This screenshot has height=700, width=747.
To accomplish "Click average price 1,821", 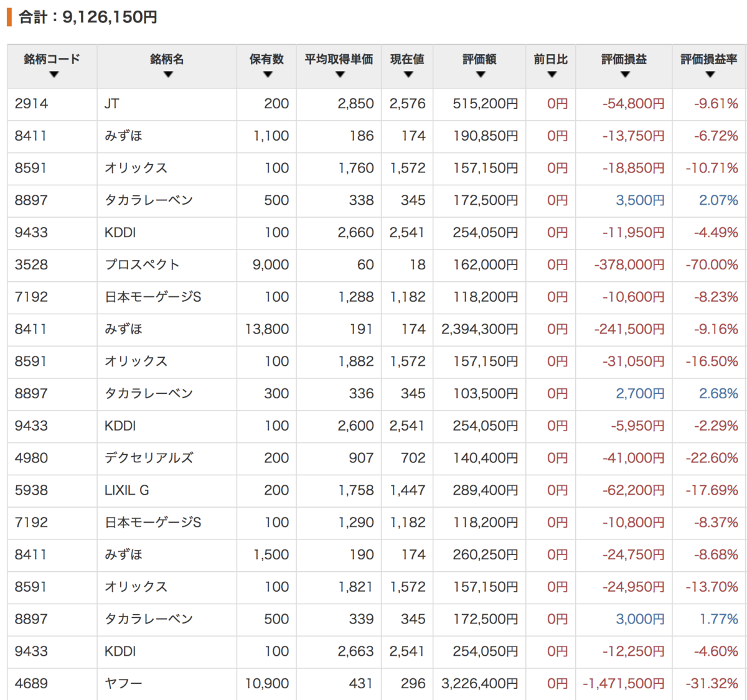I will [356, 587].
